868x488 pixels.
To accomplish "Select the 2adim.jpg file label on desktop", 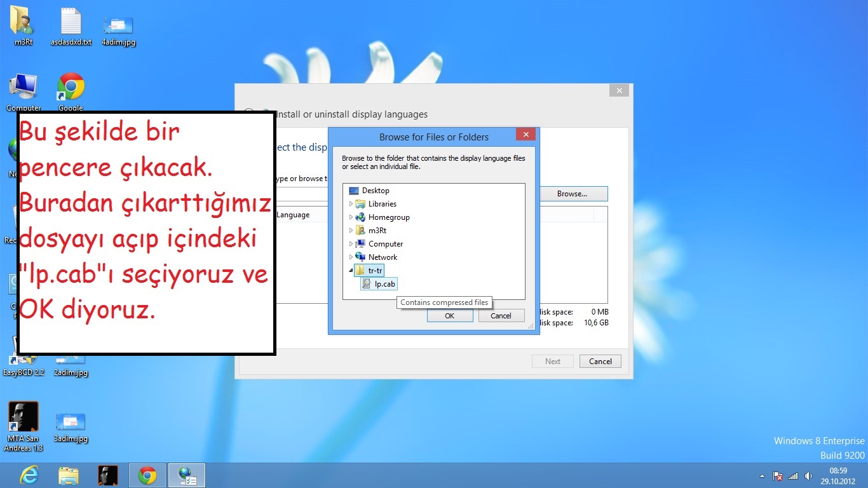I will 71,373.
